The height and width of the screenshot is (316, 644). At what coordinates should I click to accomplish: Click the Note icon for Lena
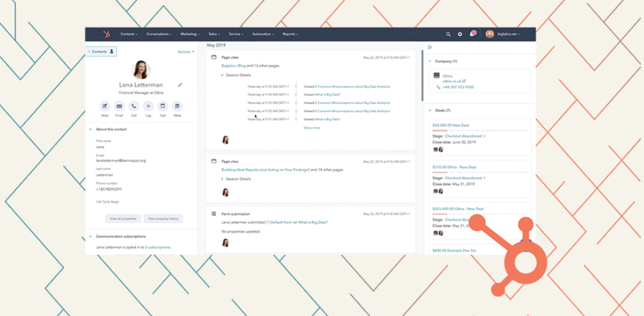pyautogui.click(x=105, y=106)
